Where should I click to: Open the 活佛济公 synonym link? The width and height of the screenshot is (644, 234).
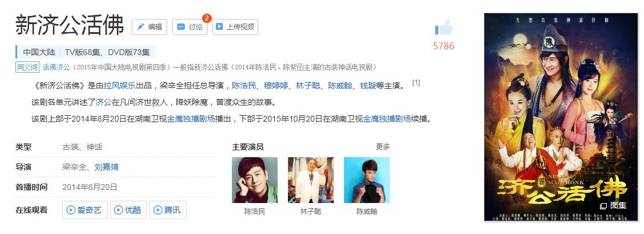[x=56, y=67]
